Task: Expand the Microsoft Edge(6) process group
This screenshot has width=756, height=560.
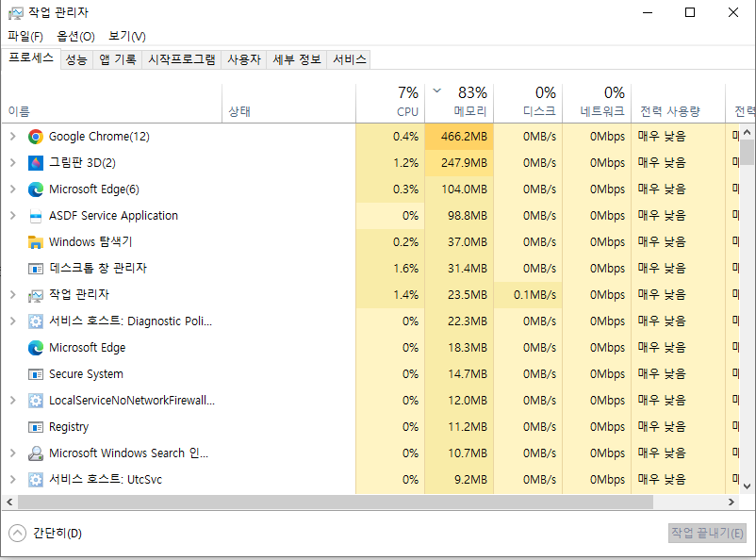Action: pos(13,189)
